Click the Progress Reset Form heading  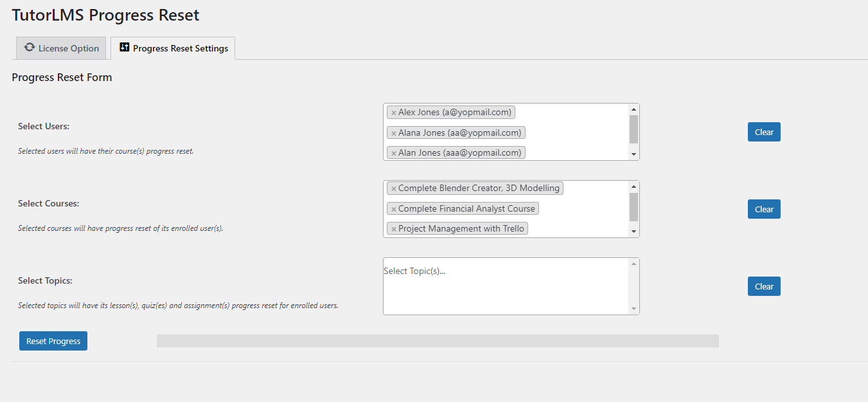tap(62, 77)
